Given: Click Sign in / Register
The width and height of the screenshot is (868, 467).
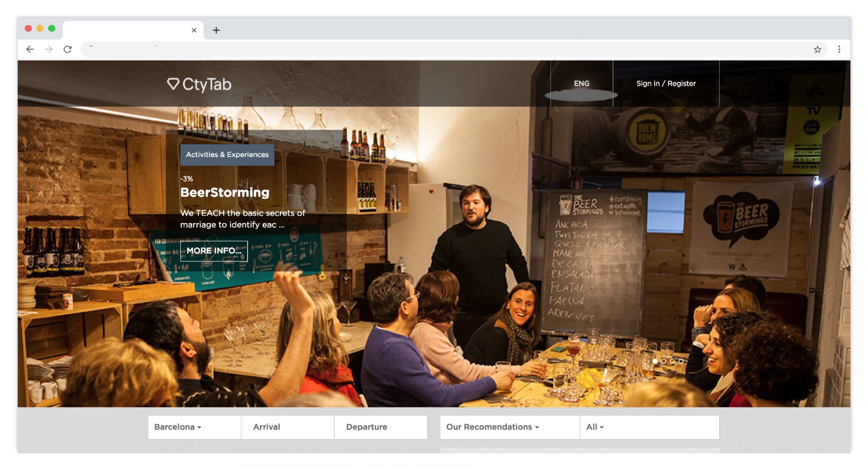Looking at the screenshot, I should [x=666, y=83].
